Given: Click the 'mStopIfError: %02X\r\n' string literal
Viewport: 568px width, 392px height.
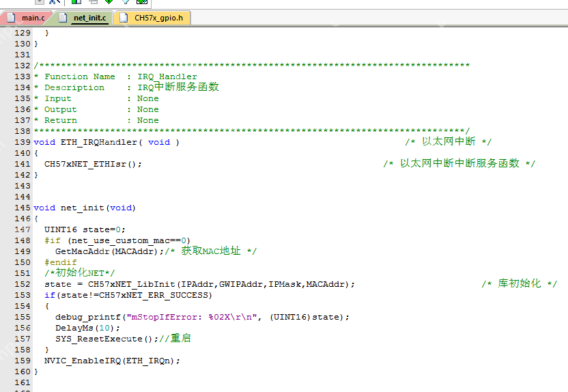Looking at the screenshot, I should coord(192,317).
